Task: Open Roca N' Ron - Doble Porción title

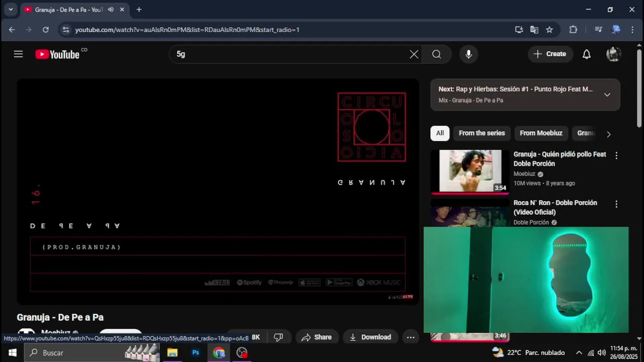Action: (x=555, y=208)
